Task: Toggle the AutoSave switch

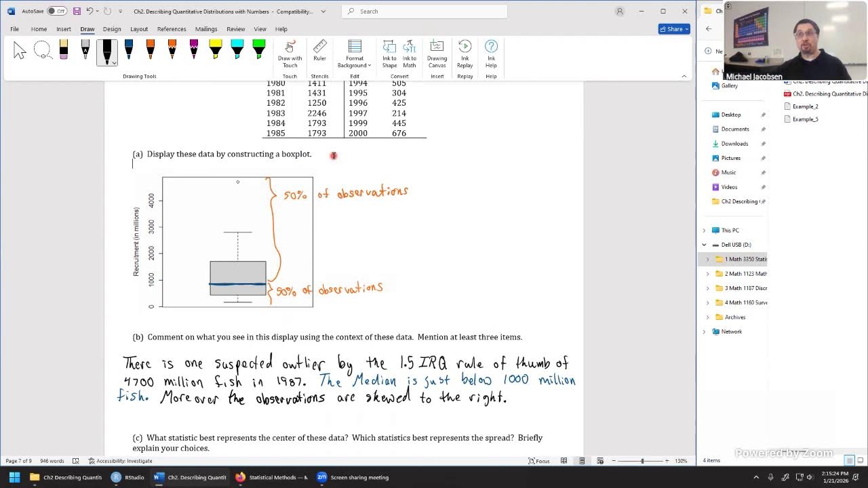Action: pyautogui.click(x=56, y=12)
